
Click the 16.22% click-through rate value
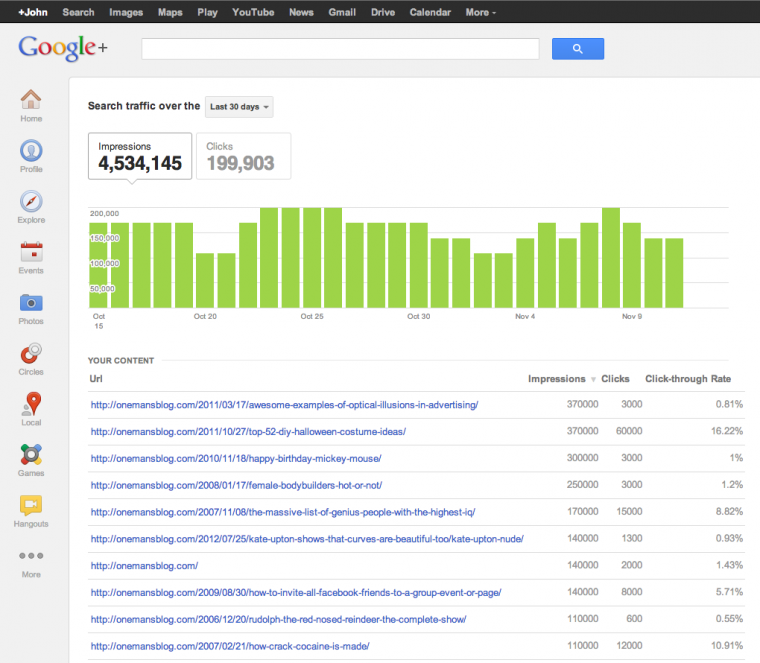[x=727, y=431]
